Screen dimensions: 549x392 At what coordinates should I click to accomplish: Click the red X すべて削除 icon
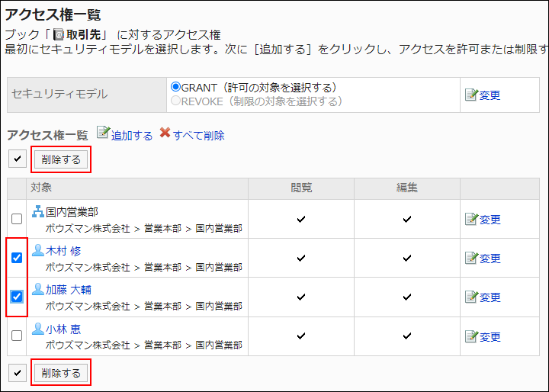165,133
